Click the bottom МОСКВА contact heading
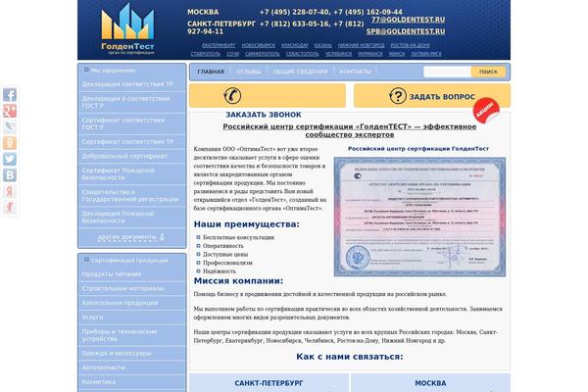Screen dimensions: 588x392 430,383
